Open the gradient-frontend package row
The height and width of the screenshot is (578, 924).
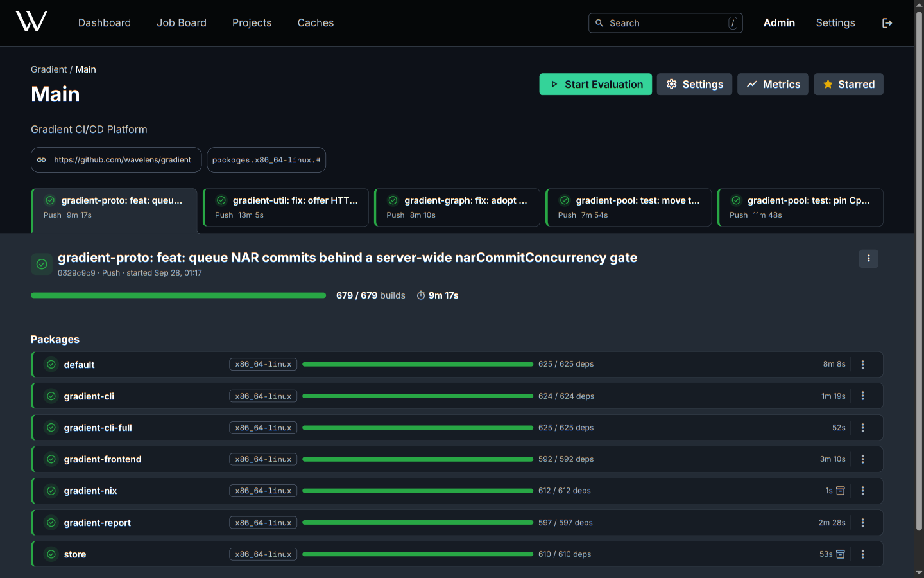pos(457,459)
